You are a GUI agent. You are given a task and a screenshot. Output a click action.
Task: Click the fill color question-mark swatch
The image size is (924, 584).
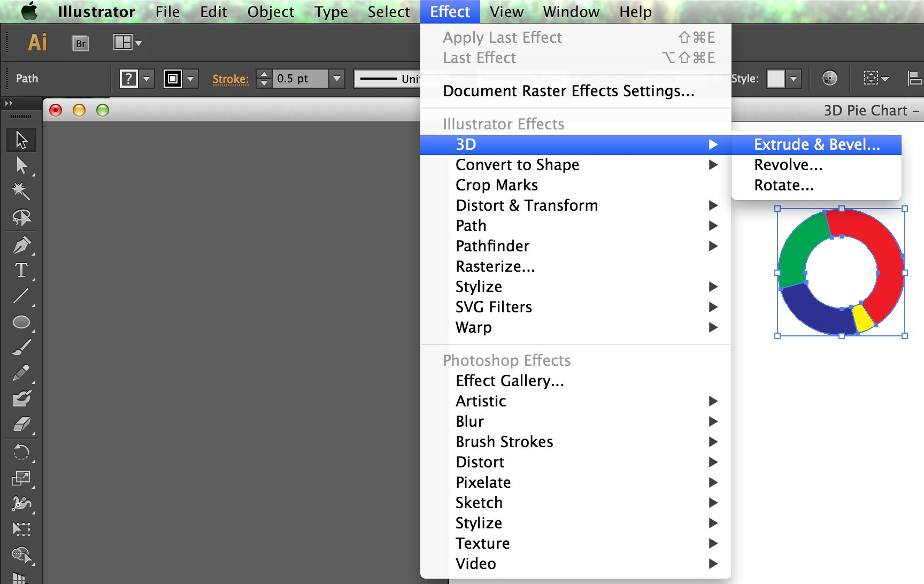coord(129,79)
